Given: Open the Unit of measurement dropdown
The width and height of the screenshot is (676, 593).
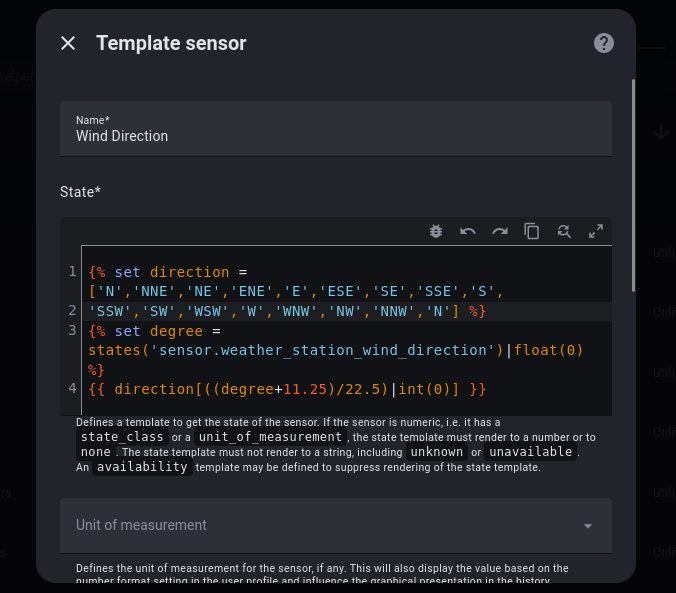Looking at the screenshot, I should click(336, 526).
